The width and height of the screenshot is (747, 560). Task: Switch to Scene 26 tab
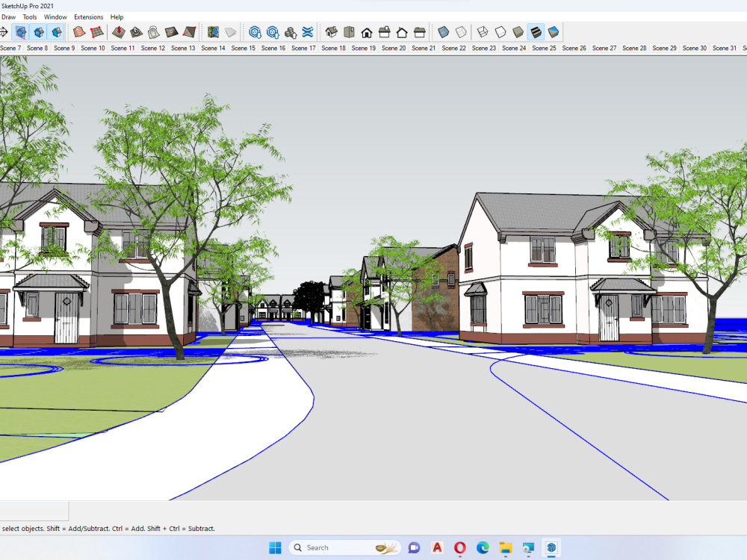point(574,48)
